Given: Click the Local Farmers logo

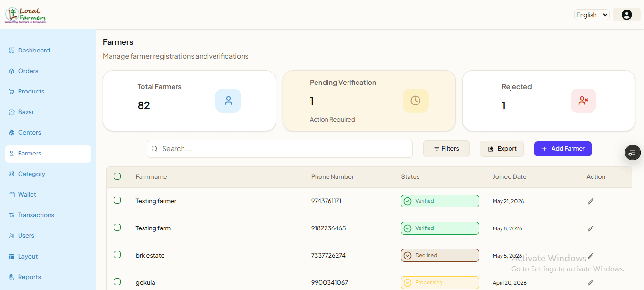Looking at the screenshot, I should click(x=25, y=15).
